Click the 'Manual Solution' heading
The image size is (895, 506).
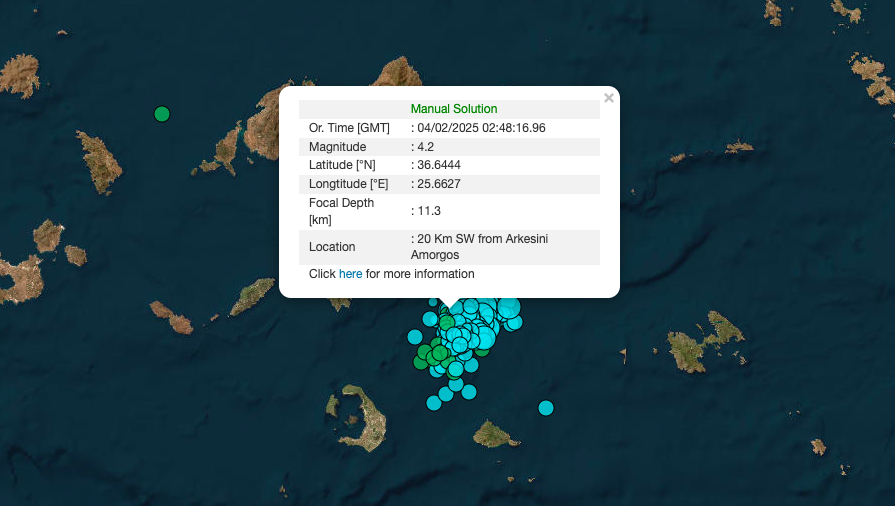(454, 109)
